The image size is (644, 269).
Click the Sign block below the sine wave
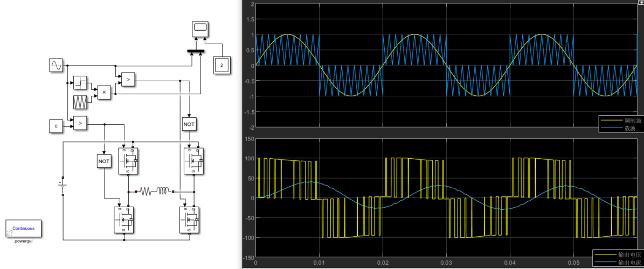pyautogui.click(x=80, y=82)
